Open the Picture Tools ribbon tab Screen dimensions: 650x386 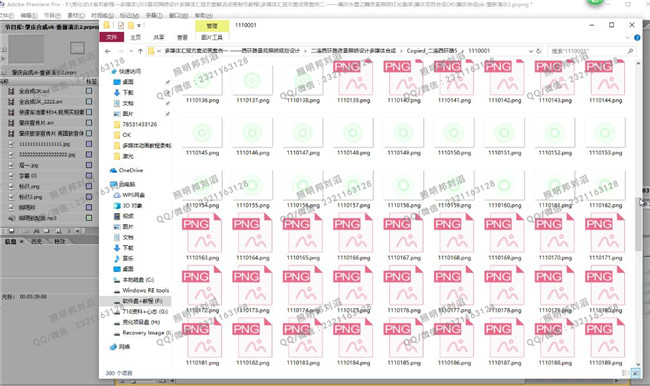click(212, 37)
